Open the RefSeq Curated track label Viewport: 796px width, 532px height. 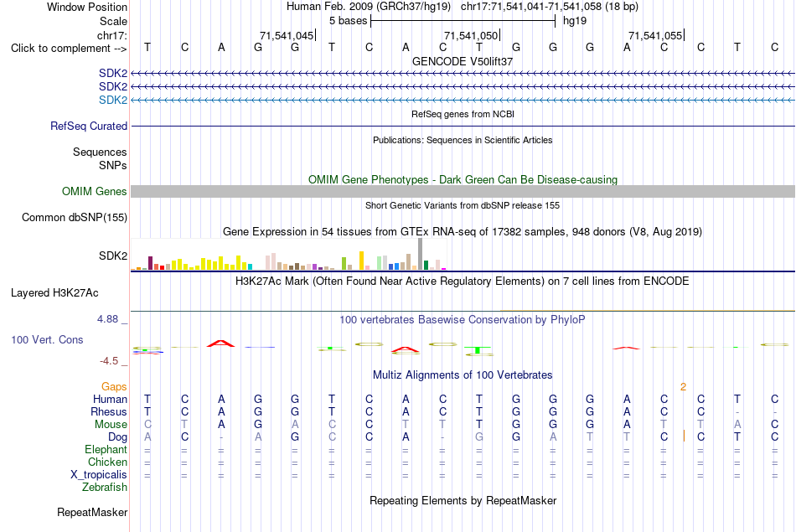click(89, 126)
